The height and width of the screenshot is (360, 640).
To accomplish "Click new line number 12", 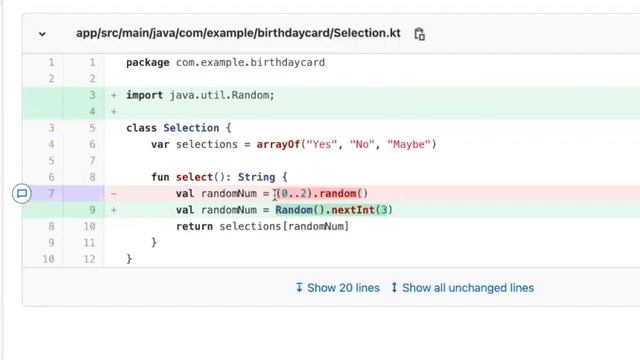I will (x=89, y=259).
